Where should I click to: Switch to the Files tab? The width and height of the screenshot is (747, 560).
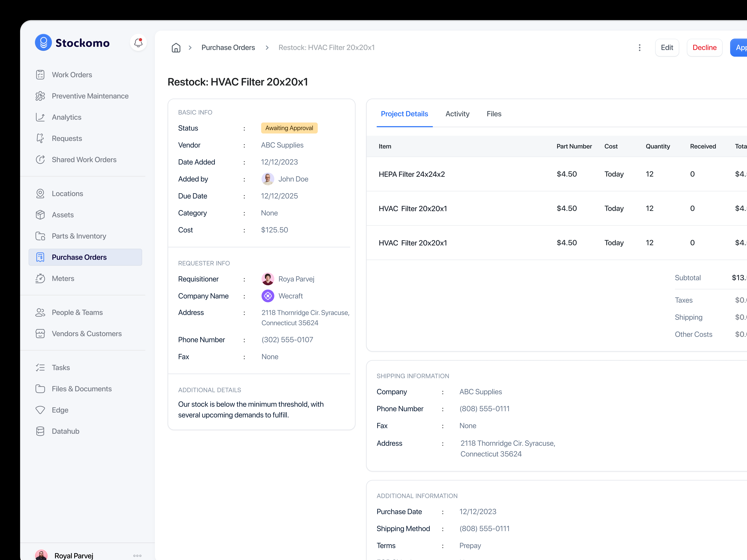point(494,114)
